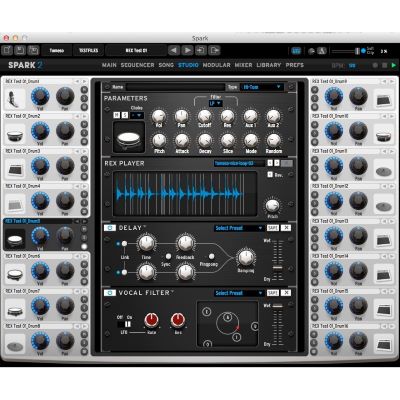
Task: Click the Cutoff knob
Action: tap(205, 116)
